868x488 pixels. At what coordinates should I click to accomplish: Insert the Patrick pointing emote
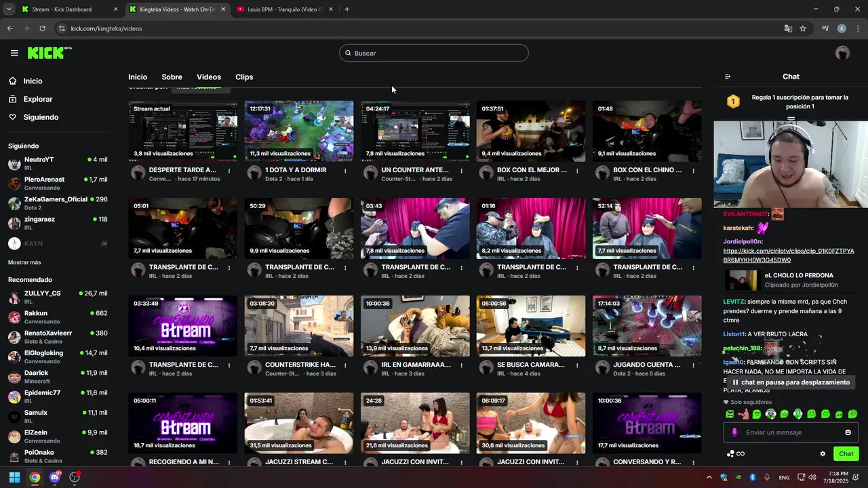pyautogui.click(x=743, y=413)
